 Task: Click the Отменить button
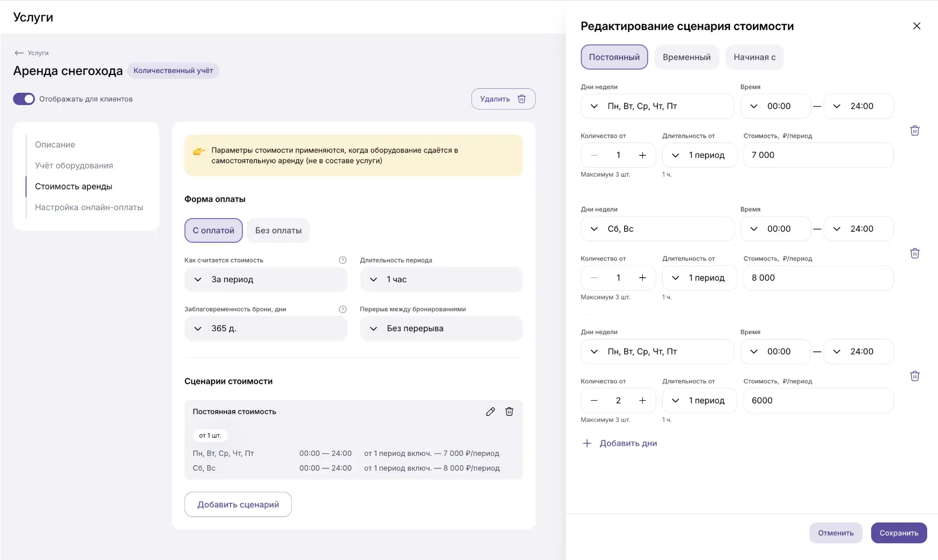click(836, 533)
